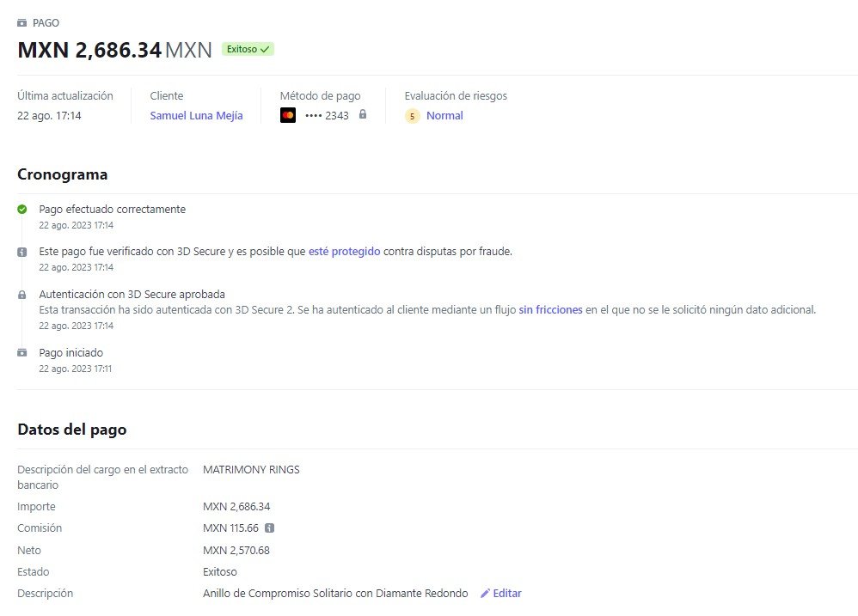The image size is (858, 616).
Task: Click the lock icon for 3D Secure authentication
Action: coord(22,295)
